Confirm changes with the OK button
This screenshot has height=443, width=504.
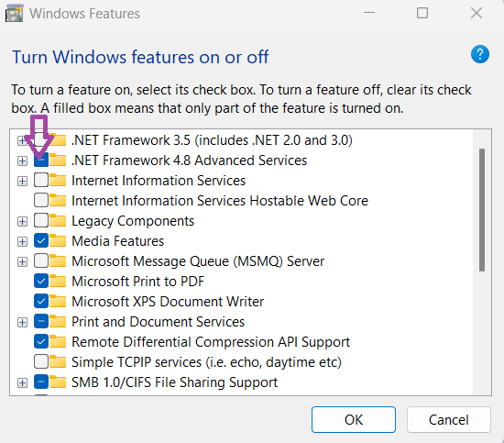(x=353, y=419)
